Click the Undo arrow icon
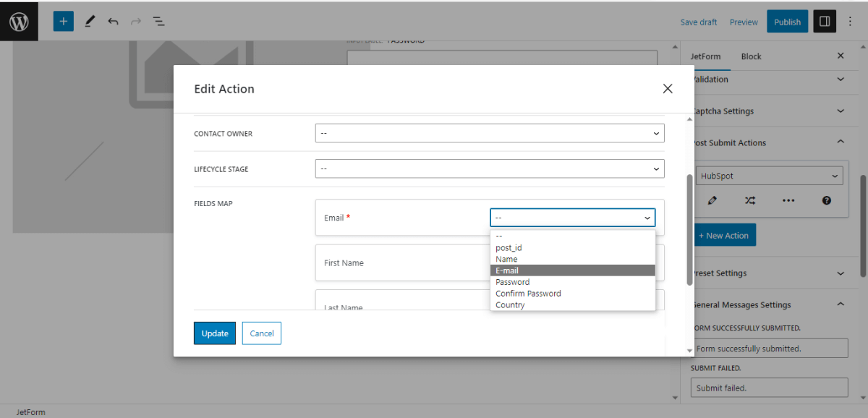Image resolution: width=868 pixels, height=418 pixels. tap(113, 22)
